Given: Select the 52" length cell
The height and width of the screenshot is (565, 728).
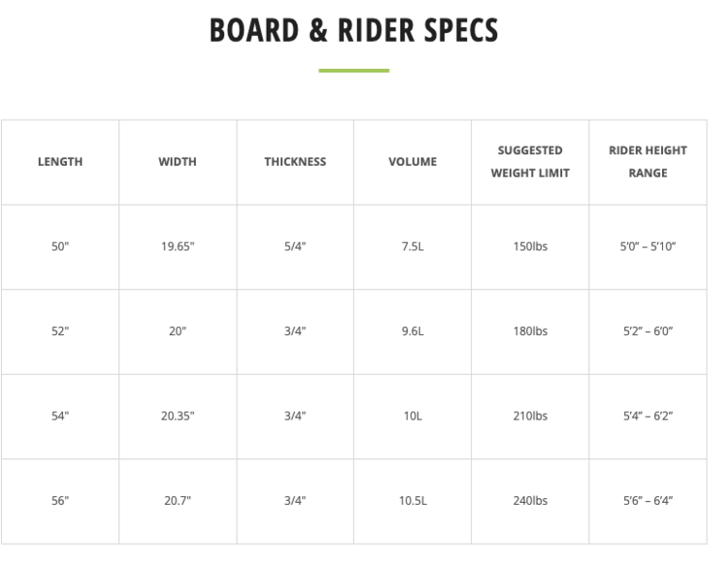Looking at the screenshot, I should coord(60,331).
